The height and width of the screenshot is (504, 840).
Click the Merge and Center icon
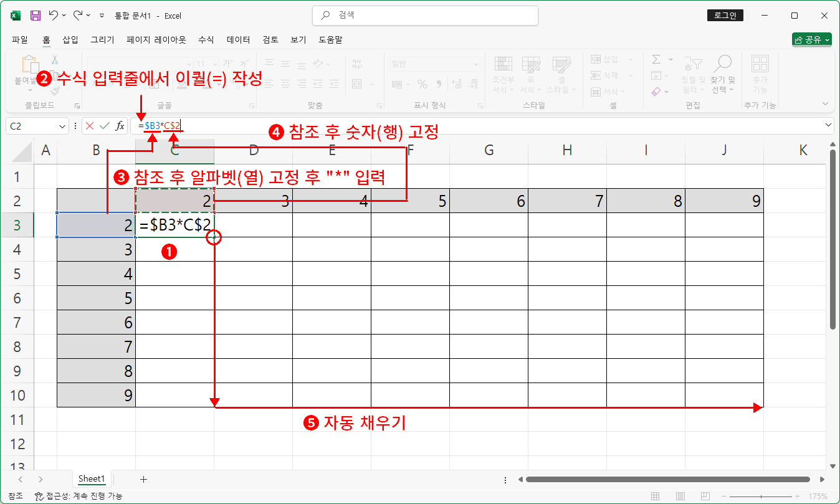357,84
